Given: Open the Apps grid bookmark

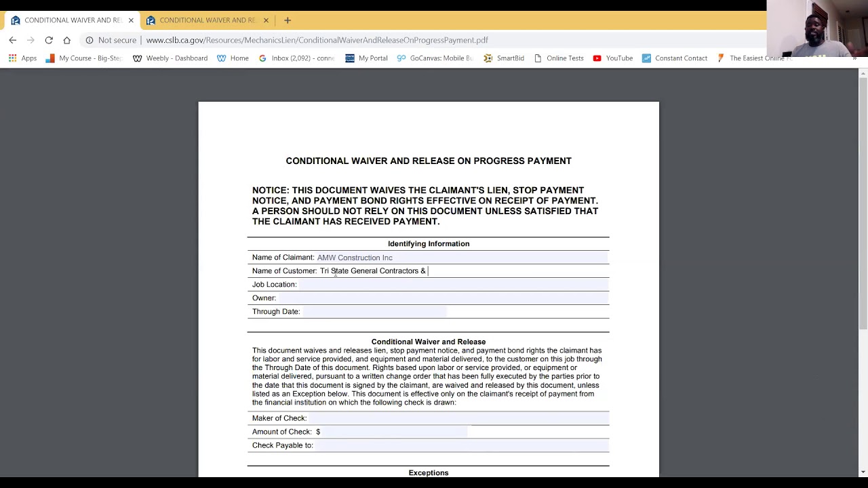Looking at the screenshot, I should (x=22, y=58).
